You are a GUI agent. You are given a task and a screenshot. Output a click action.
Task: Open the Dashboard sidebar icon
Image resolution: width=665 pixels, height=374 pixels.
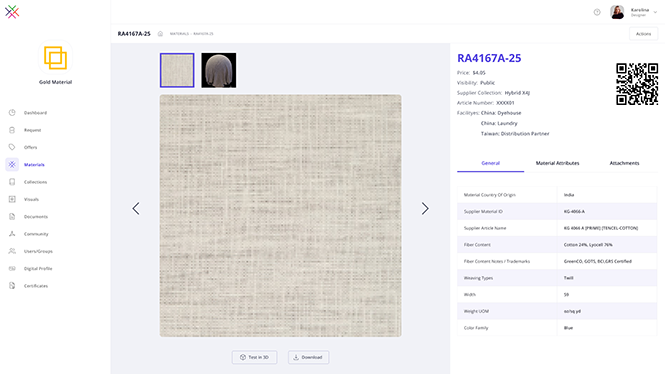coord(12,112)
